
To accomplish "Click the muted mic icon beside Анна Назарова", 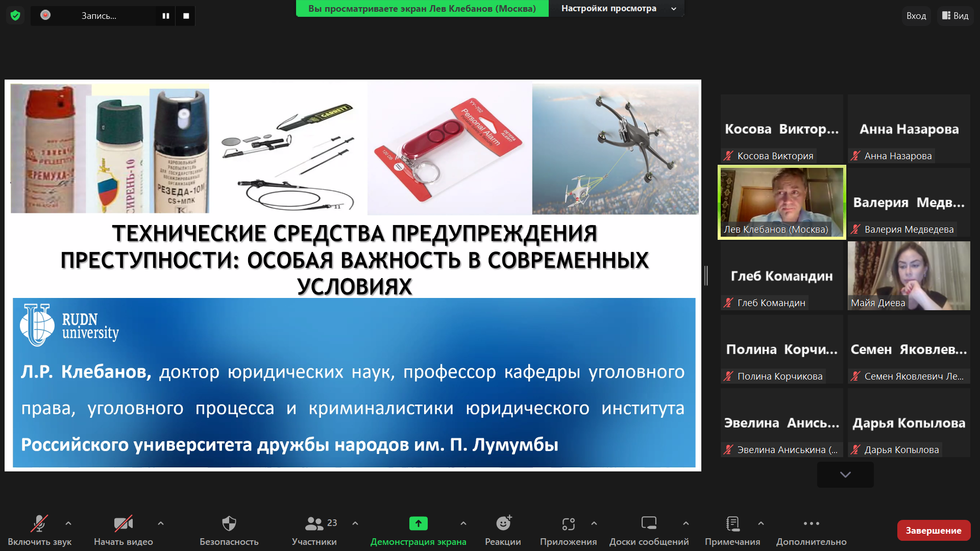I will tap(855, 156).
